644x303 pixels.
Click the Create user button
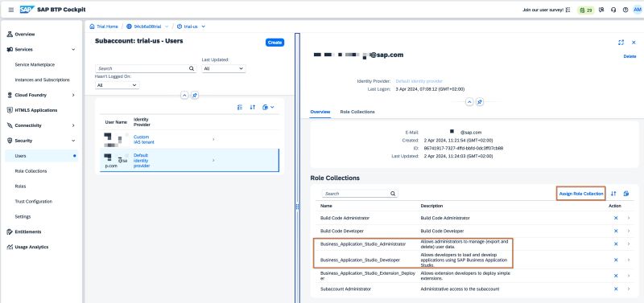275,43
